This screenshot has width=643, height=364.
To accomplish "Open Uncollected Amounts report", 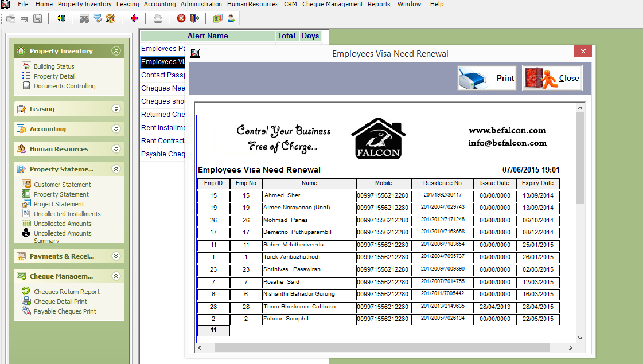I will point(63,224).
